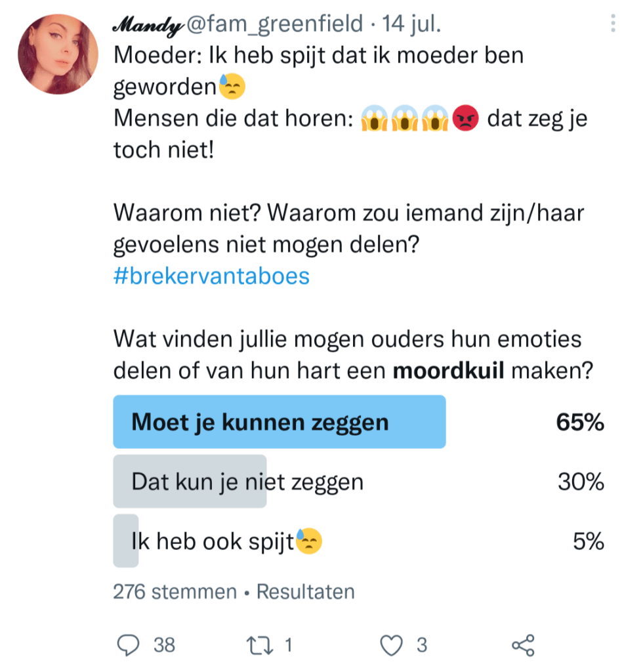Open the #brekervantaboes hashtag
643x672 pixels.
(211, 276)
